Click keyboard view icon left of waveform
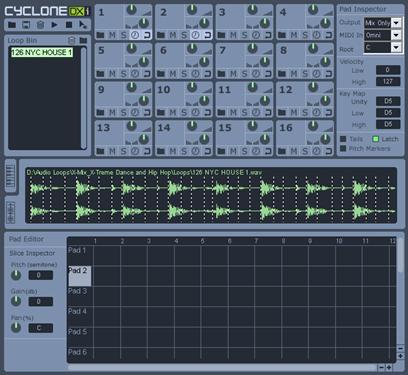Image resolution: width=408 pixels, height=375 pixels. pos(11,176)
